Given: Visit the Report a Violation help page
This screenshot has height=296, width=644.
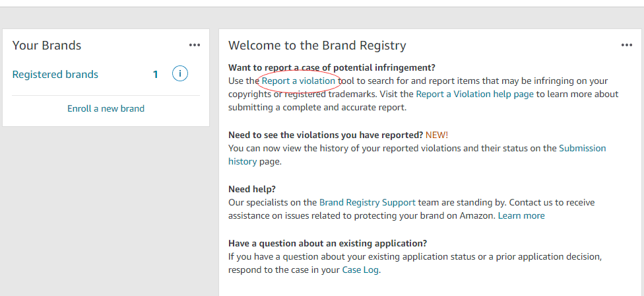Looking at the screenshot, I should (x=474, y=94).
